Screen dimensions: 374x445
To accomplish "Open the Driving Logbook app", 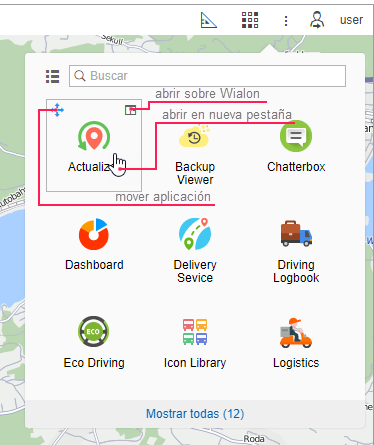I will pyautogui.click(x=296, y=251).
